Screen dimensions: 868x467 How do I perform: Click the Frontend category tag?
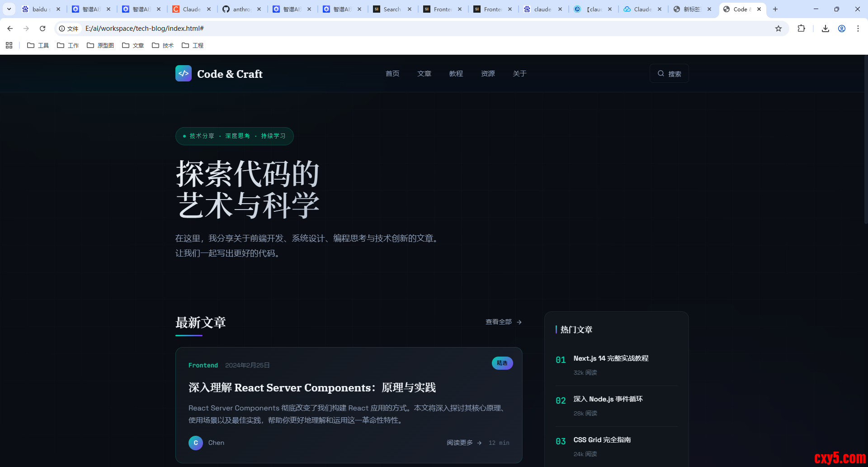point(203,365)
